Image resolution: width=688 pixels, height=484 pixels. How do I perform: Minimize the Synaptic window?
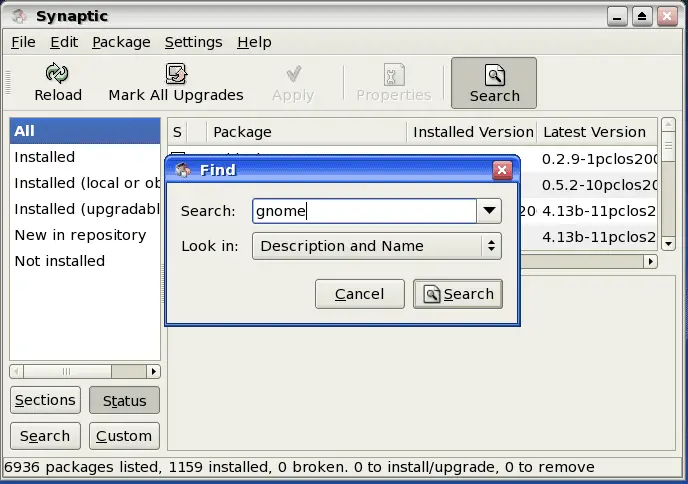coord(617,17)
